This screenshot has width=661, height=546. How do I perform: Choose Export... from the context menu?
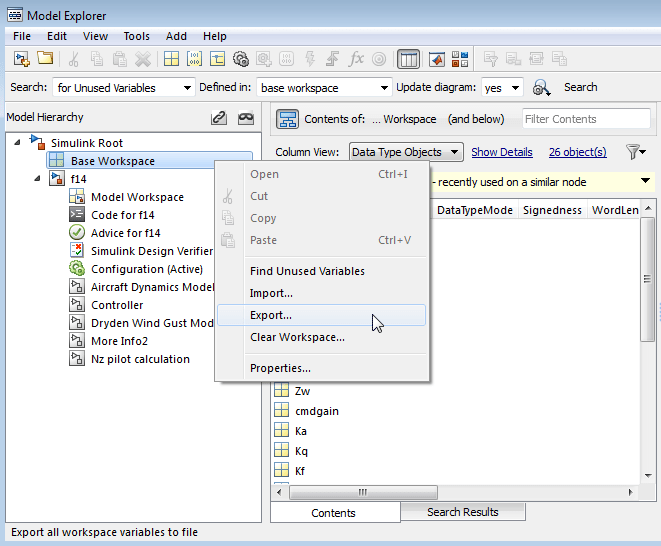click(x=321, y=315)
